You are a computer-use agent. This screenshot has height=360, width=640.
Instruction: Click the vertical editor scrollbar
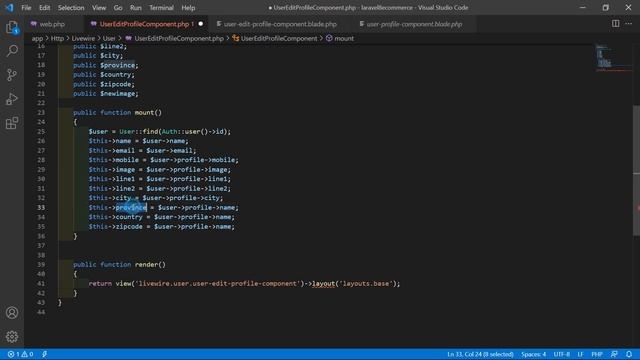[x=636, y=170]
